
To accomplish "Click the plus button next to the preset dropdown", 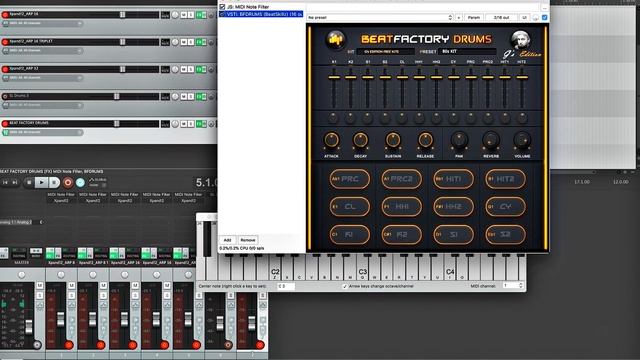I will pyautogui.click(x=459, y=18).
